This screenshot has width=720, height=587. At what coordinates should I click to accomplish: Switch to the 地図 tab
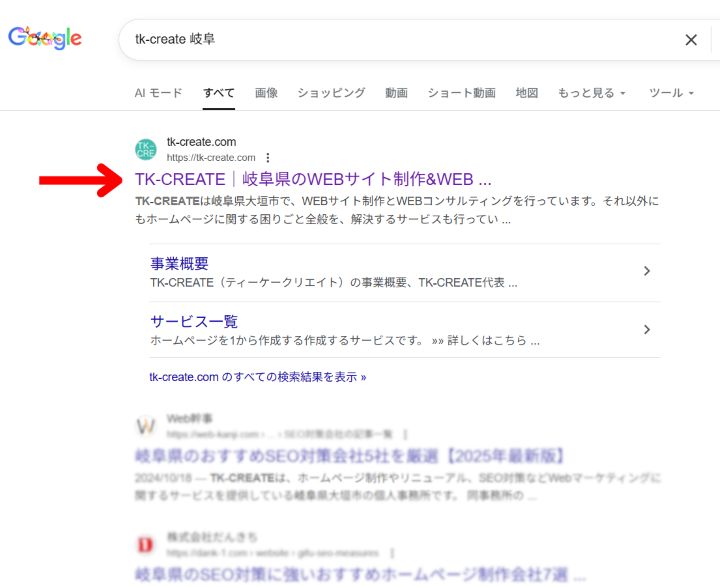tap(527, 93)
